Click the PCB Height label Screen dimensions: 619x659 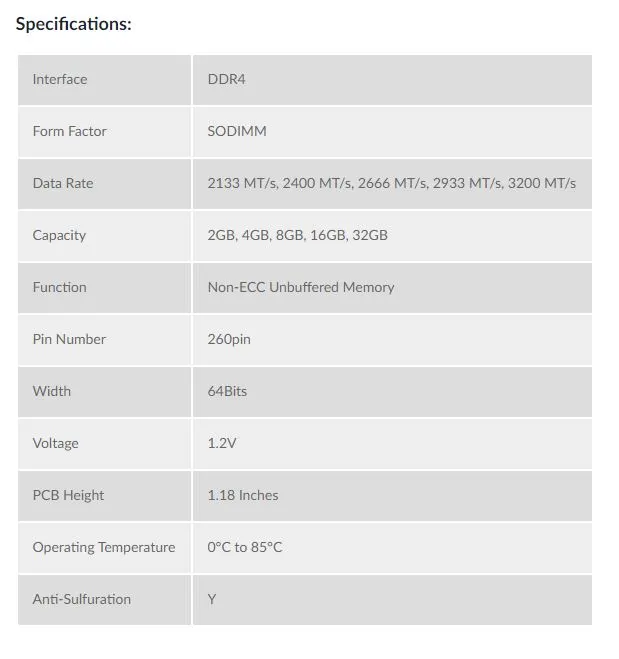point(68,495)
